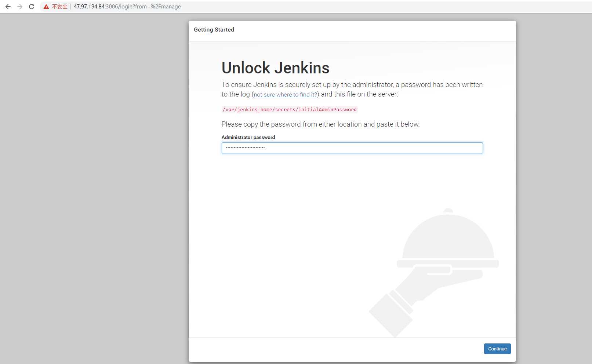Click the 'Please copy the password' instruction text
Image resolution: width=592 pixels, height=364 pixels.
(x=320, y=124)
